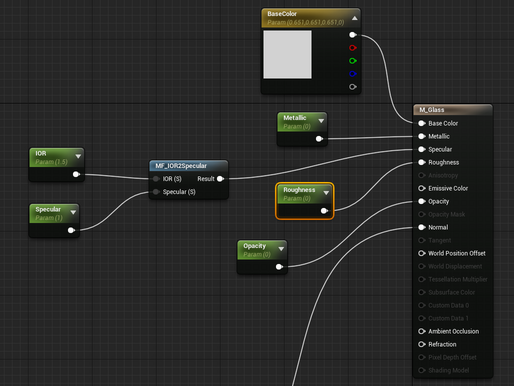This screenshot has height=386, width=514.
Task: Expand the Metallic node dropdown arrow
Action: pyautogui.click(x=321, y=121)
